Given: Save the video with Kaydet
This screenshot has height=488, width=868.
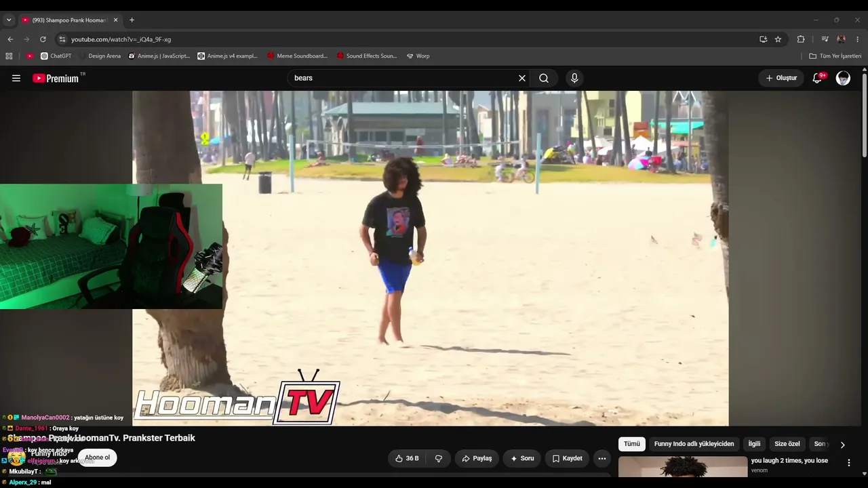Looking at the screenshot, I should [x=567, y=458].
